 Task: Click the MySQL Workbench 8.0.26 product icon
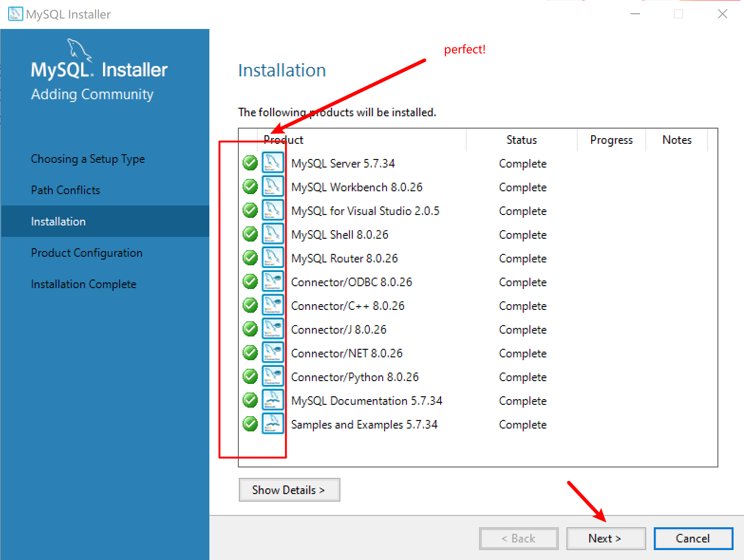[x=273, y=187]
